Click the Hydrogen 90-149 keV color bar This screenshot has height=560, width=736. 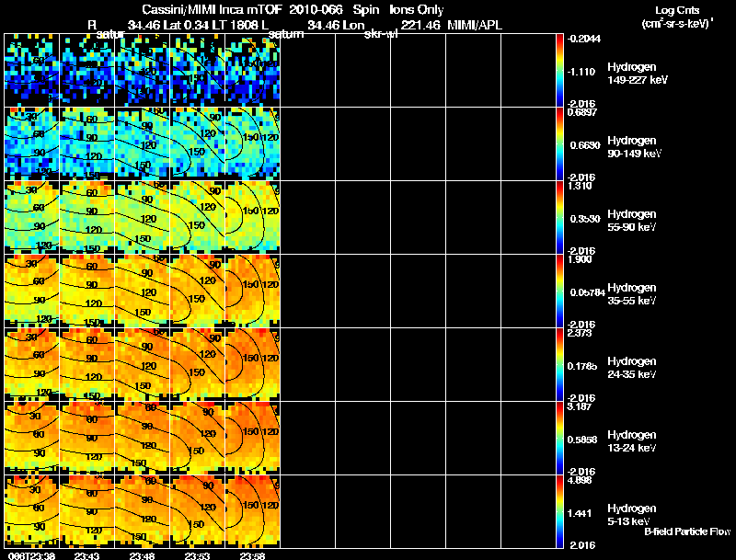pos(559,144)
